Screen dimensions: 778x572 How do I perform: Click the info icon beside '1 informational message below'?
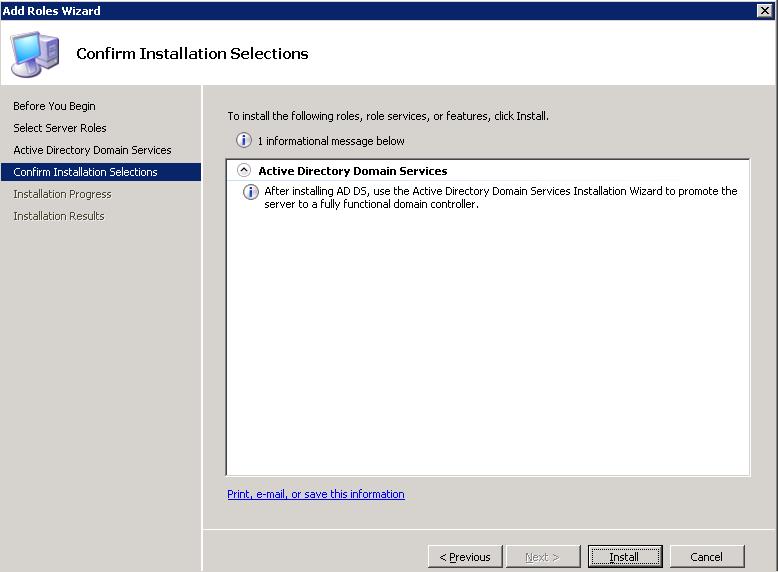(244, 140)
